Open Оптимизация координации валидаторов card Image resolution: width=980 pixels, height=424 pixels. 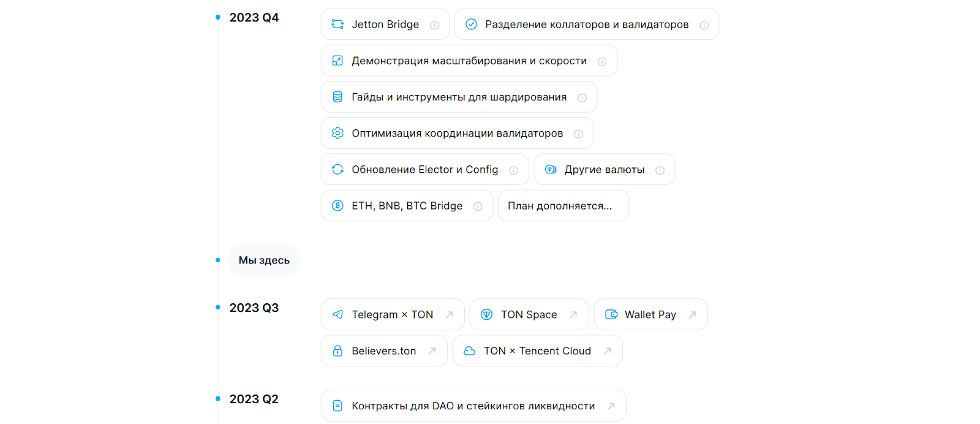coord(458,133)
